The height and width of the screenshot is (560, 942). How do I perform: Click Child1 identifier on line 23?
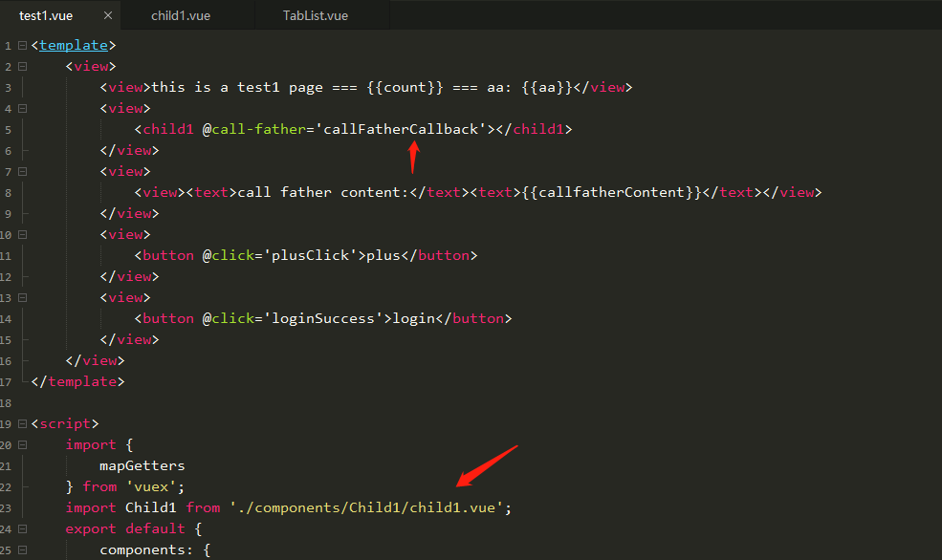(x=151, y=507)
